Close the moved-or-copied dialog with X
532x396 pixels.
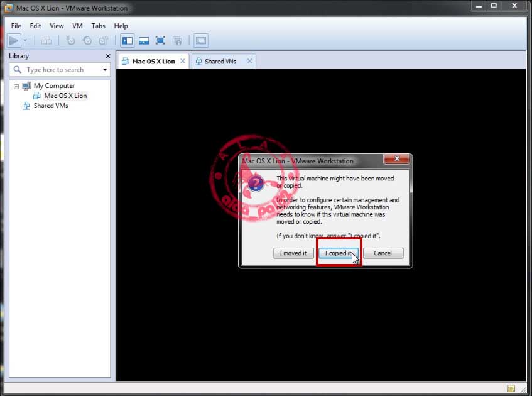[x=396, y=158]
